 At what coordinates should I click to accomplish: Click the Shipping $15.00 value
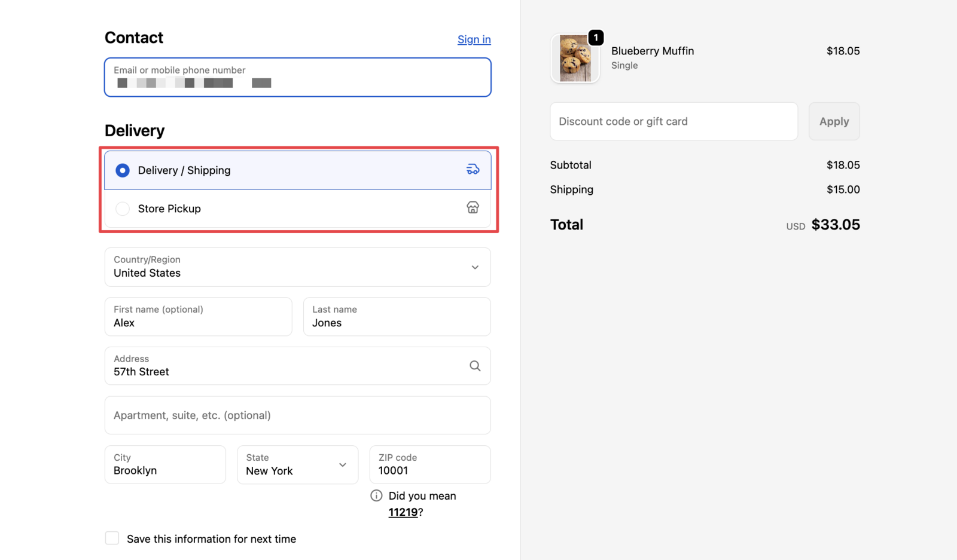click(843, 189)
